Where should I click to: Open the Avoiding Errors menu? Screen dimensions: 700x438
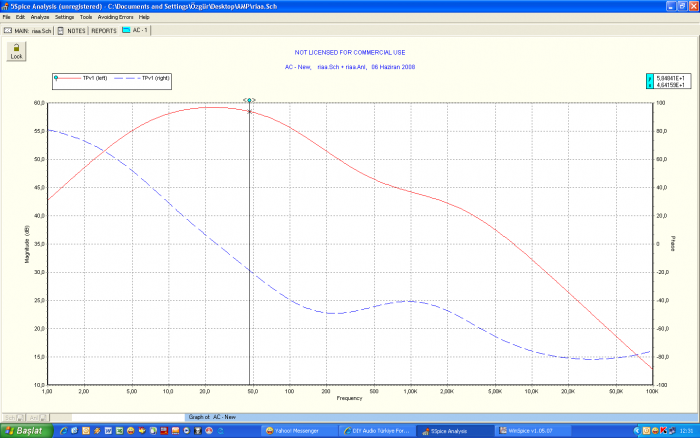click(x=115, y=17)
